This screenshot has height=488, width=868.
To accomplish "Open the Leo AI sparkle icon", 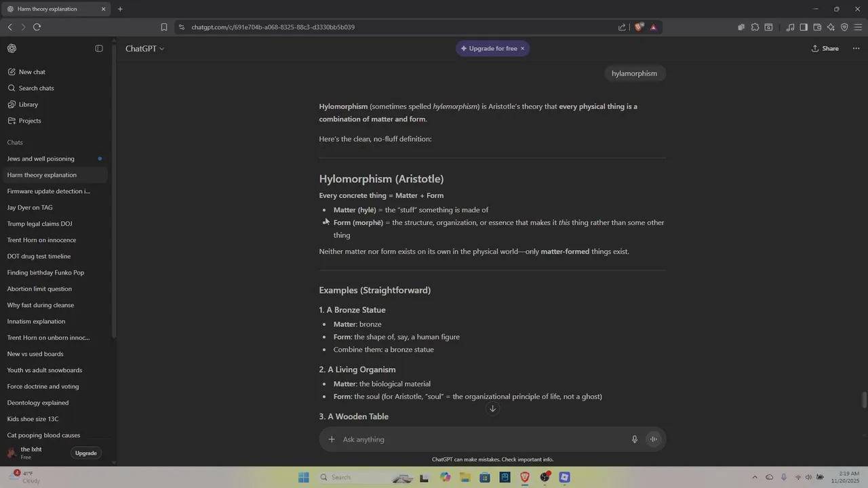I will (831, 27).
